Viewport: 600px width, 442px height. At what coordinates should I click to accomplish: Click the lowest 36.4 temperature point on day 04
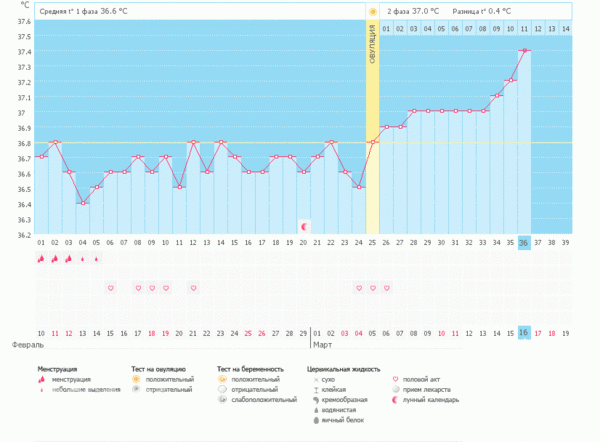pos(83,203)
